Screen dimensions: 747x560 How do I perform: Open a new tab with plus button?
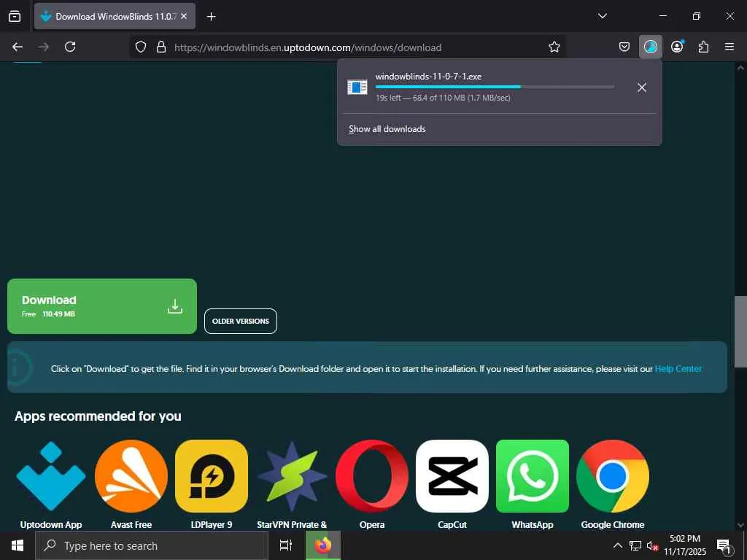click(211, 17)
